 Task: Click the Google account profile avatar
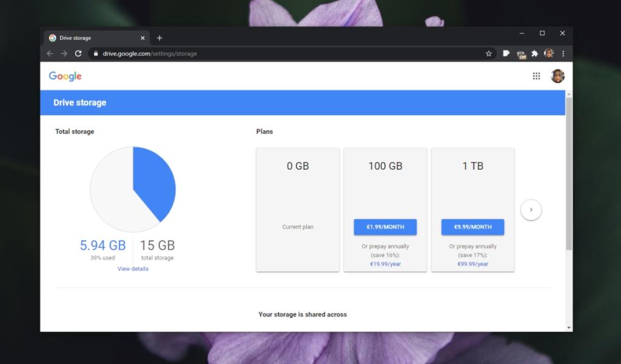point(556,76)
